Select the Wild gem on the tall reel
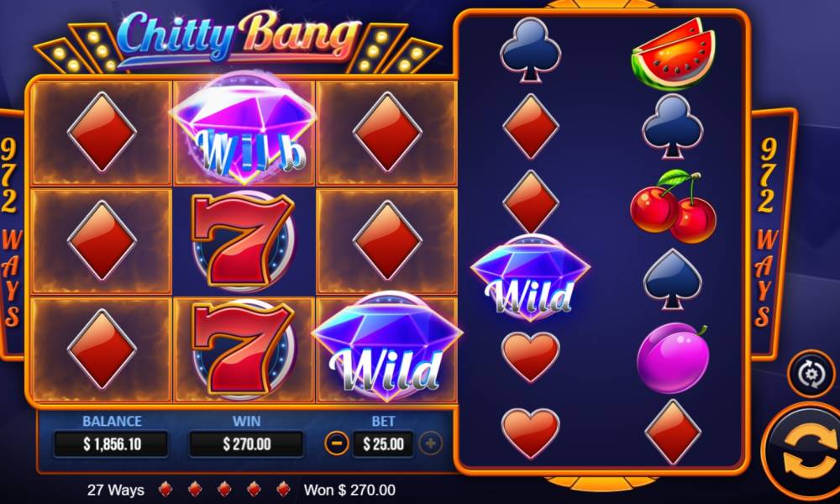Image resolution: width=840 pixels, height=504 pixels. 530,279
